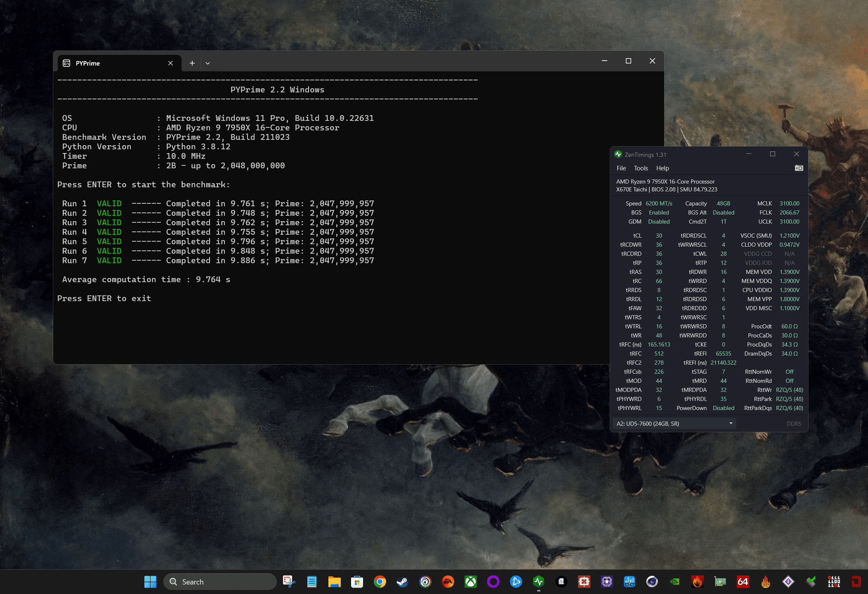Click the Windows Start button
The height and width of the screenshot is (594, 868).
(150, 582)
